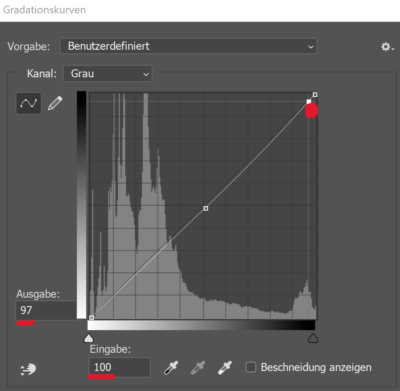Viewport: 400px width, 391px height.
Task: Click the Ausgabe value field
Action: [x=46, y=310]
